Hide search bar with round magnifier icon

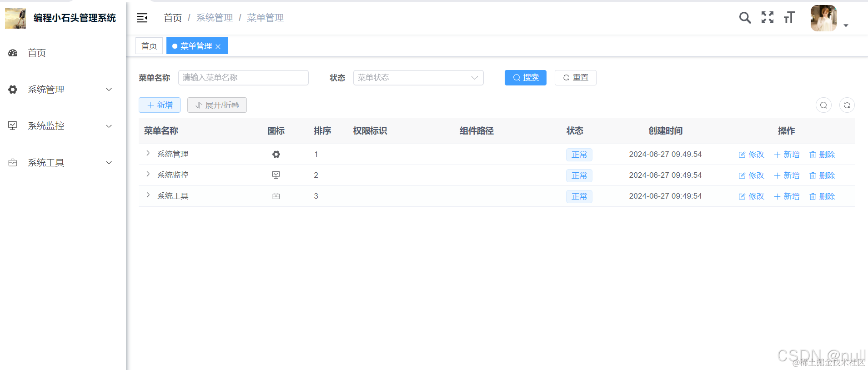click(x=823, y=105)
